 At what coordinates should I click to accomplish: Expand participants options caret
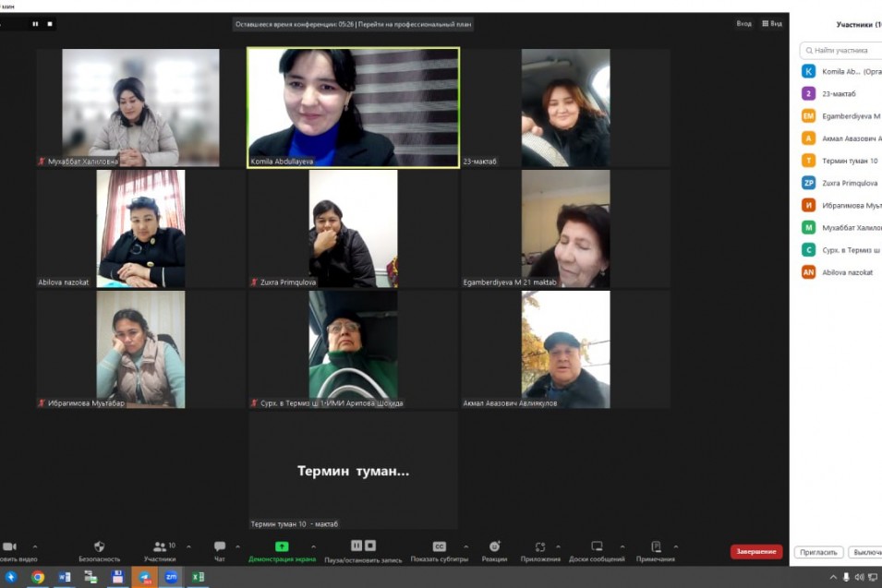[x=188, y=546]
